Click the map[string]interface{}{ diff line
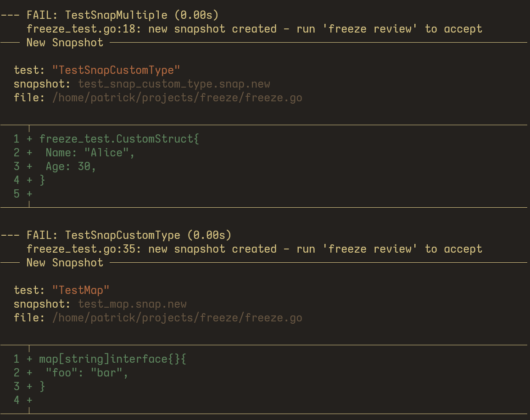 [112, 359]
